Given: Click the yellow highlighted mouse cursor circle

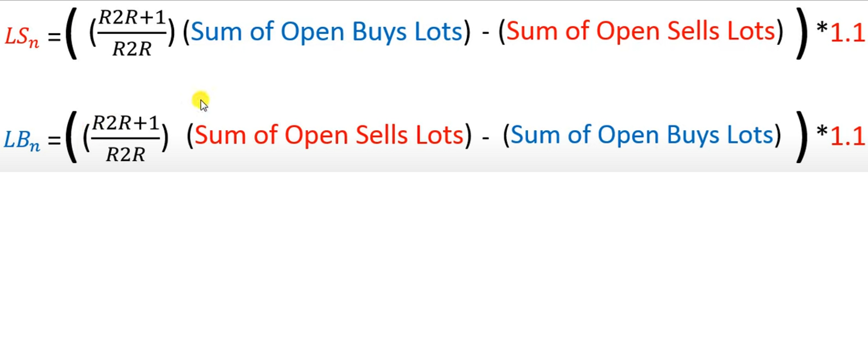Looking at the screenshot, I should pyautogui.click(x=200, y=100).
